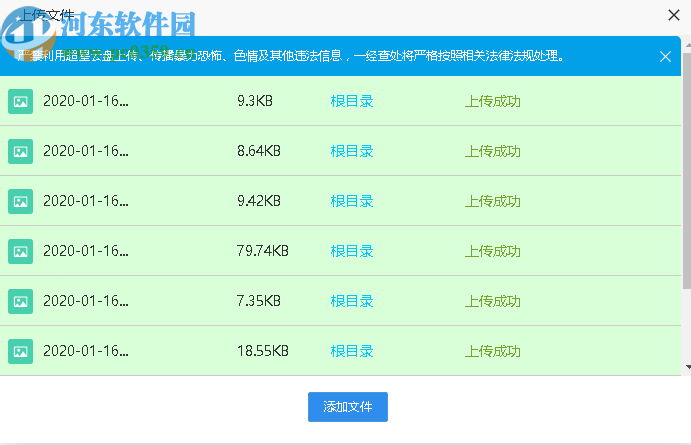Click the warning banner text message
The height and width of the screenshot is (445, 691).
click(x=291, y=56)
